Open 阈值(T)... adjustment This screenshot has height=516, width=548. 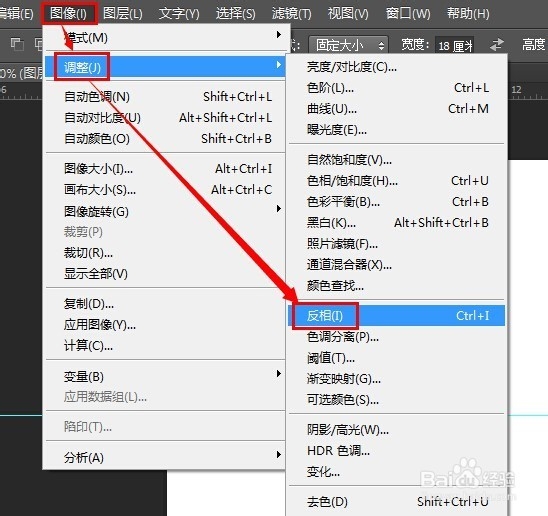[x=397, y=358]
